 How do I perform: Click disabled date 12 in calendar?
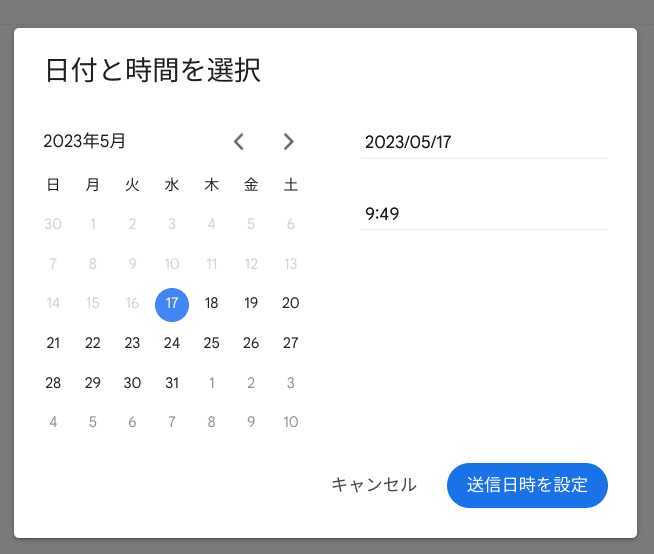tap(251, 264)
